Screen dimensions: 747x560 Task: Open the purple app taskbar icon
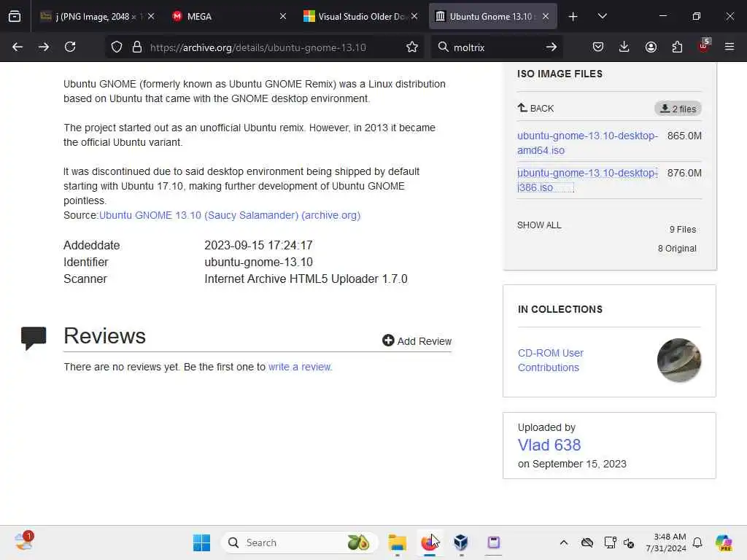(494, 542)
